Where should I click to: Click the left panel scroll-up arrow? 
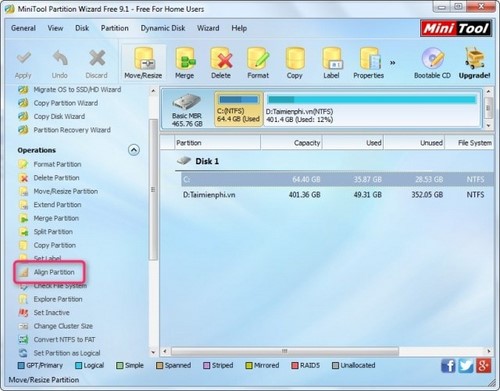[153, 91]
